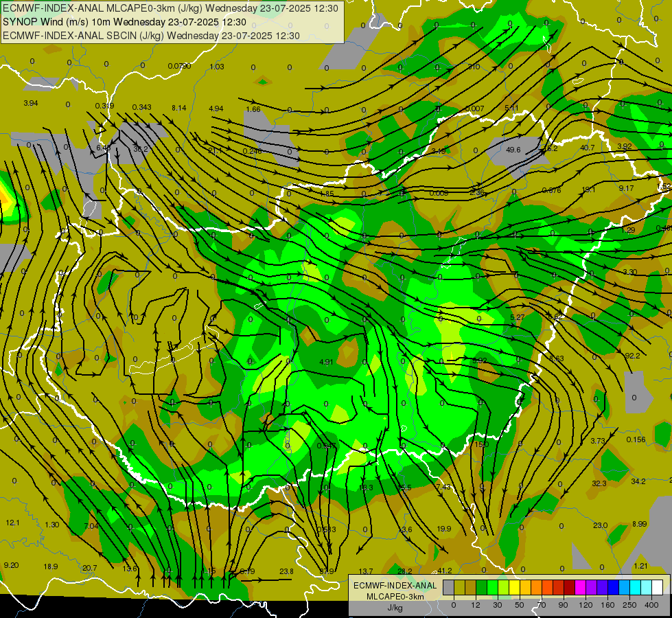Click the legend tick label '70'
The width and height of the screenshot is (672, 618).
click(x=542, y=605)
